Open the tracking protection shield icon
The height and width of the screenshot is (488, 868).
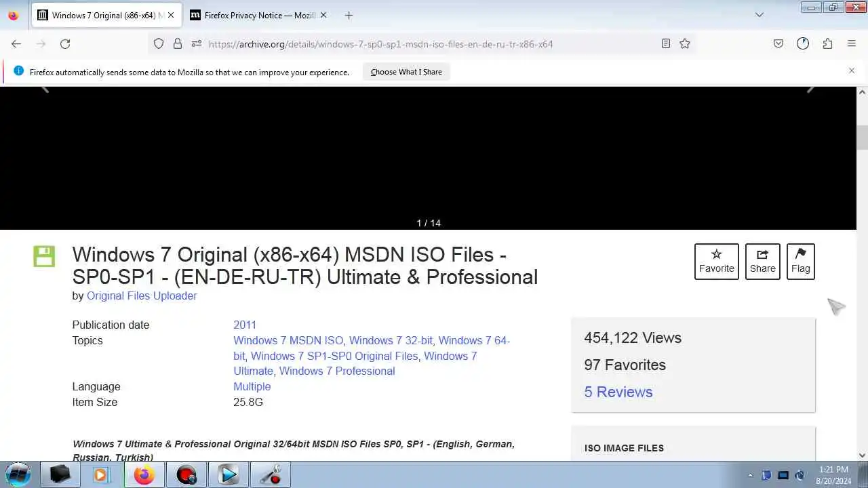[159, 43]
